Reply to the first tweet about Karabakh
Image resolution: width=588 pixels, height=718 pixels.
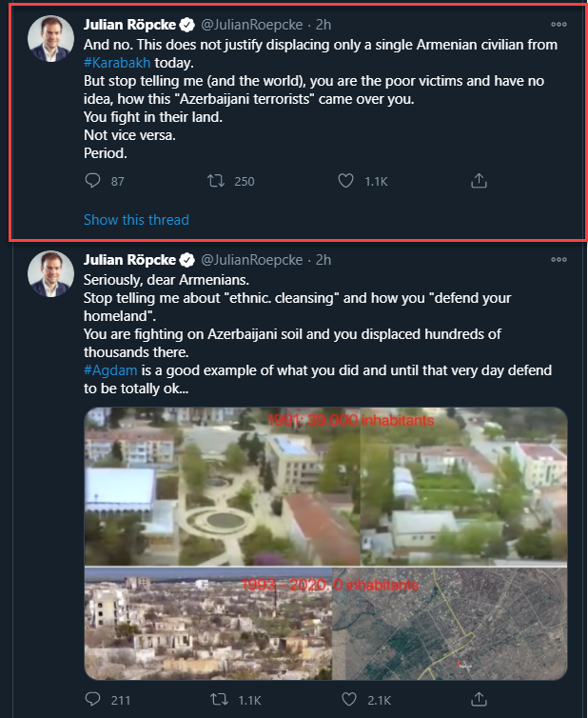pos(93,181)
